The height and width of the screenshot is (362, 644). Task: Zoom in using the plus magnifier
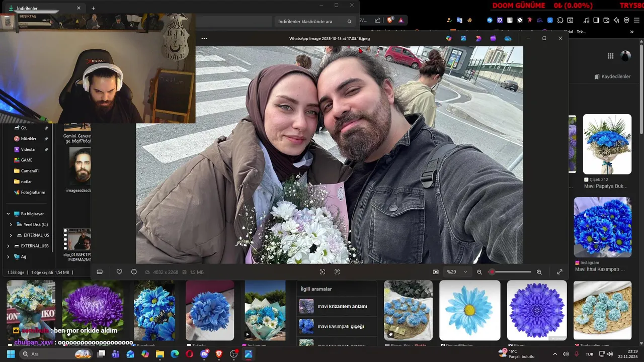point(539,272)
